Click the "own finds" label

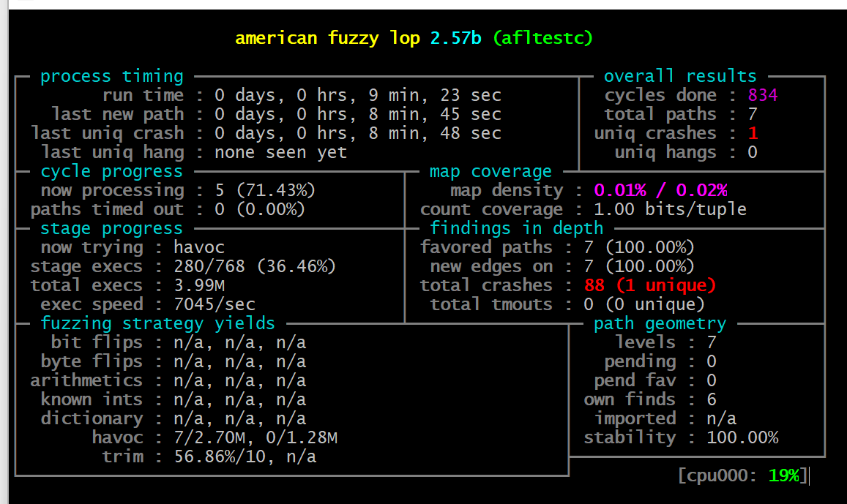[630, 400]
